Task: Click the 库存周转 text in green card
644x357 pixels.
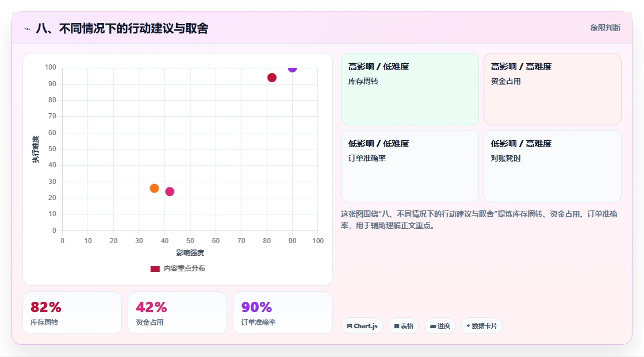Action: pos(363,81)
